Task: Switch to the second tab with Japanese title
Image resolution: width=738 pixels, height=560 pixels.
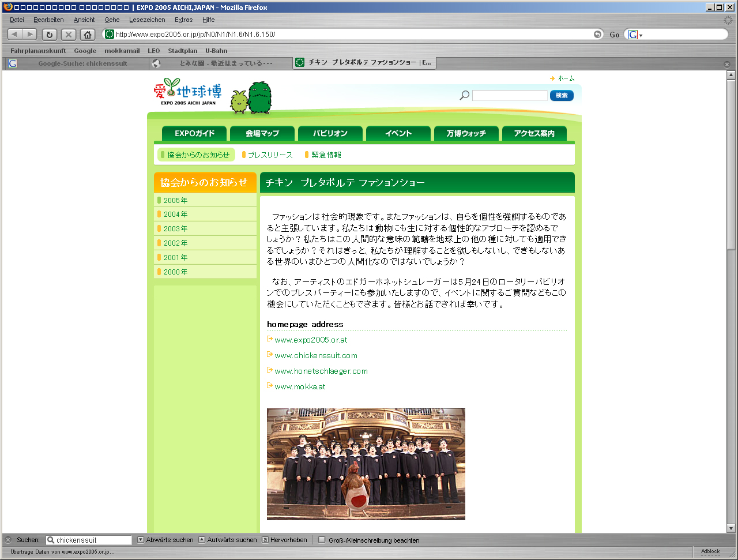Action: (221, 63)
